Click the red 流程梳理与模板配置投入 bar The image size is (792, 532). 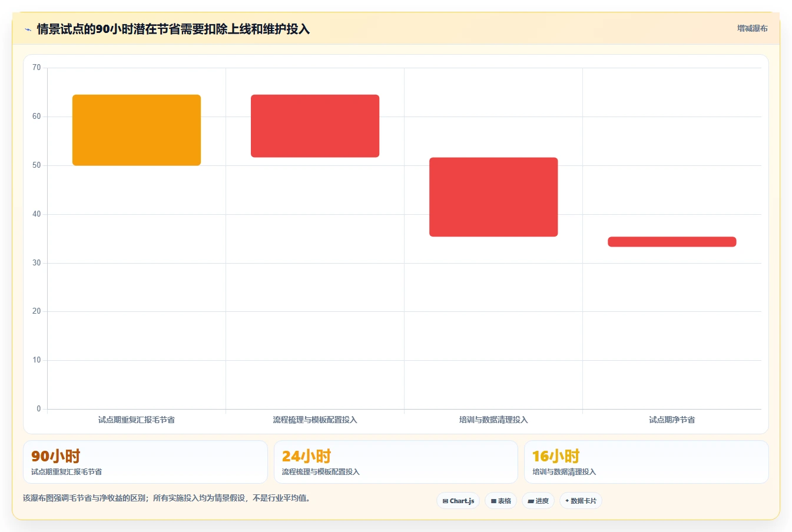[x=315, y=126]
